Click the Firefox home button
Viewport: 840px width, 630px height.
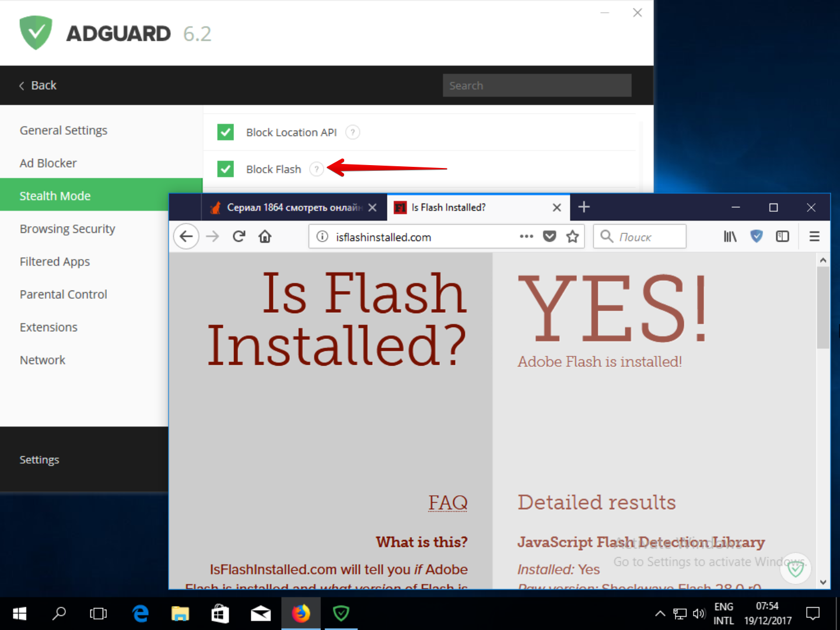click(265, 236)
